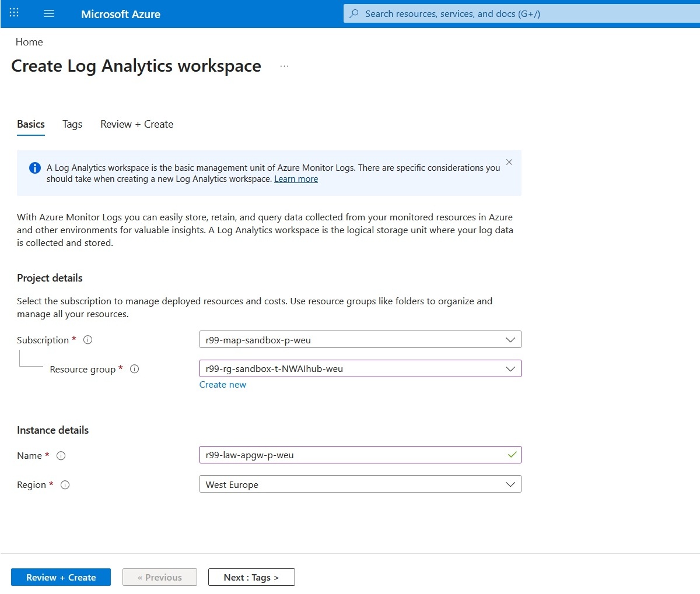The image size is (700, 594).
Task: Open the Azure app launcher grid icon
Action: [14, 13]
